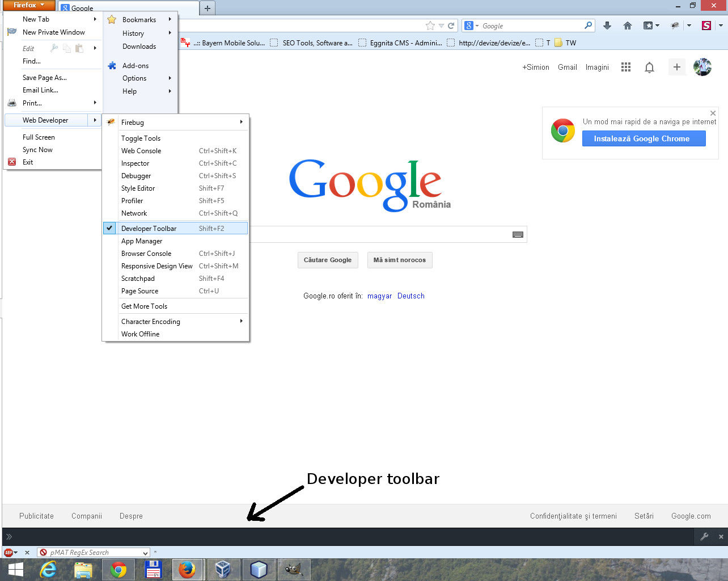Dismiss the Chrome promo with its X
Viewport: 728px width, 581px height.
pos(713,113)
